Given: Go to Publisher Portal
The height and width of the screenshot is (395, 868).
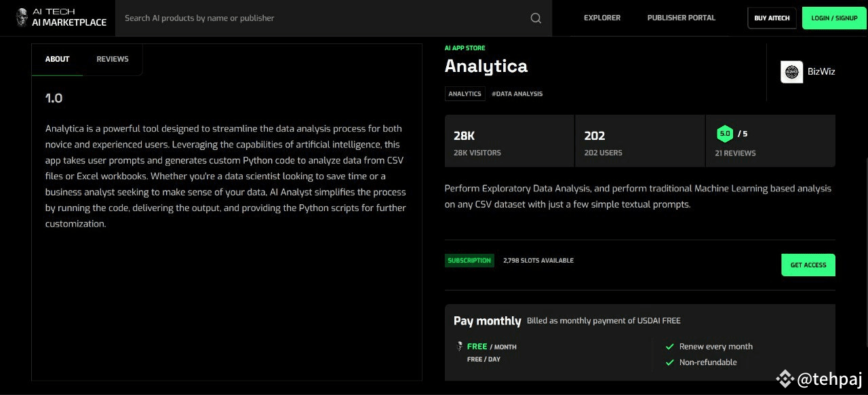Looking at the screenshot, I should [681, 18].
